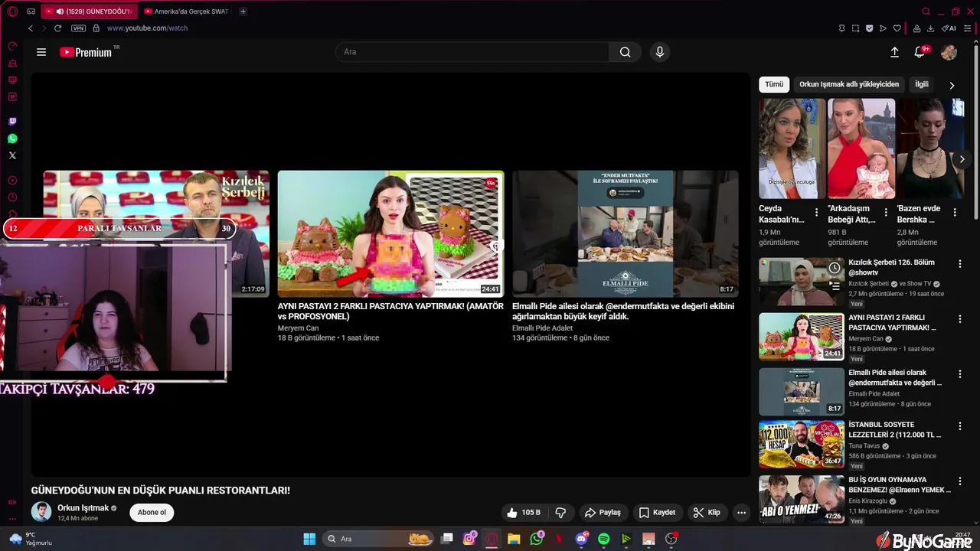Create a clip with Klip button
This screenshot has width=980, height=551.
point(707,512)
